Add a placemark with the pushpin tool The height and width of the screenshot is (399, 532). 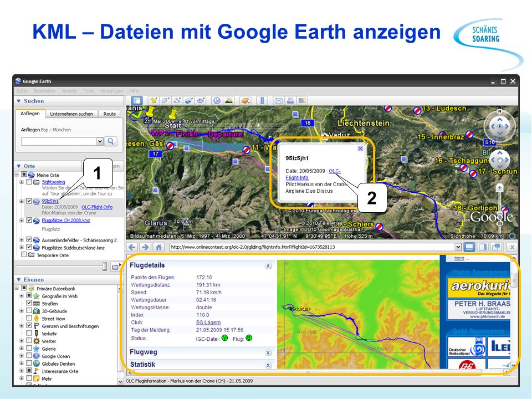(x=154, y=100)
